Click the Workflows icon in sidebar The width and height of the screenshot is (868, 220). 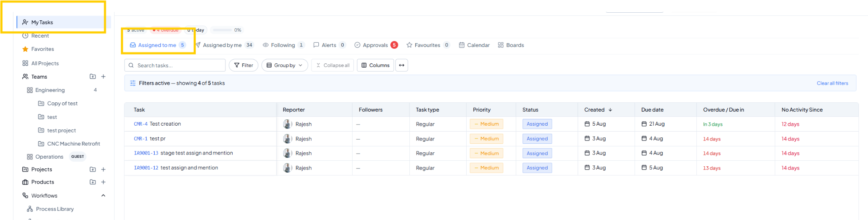(25, 195)
